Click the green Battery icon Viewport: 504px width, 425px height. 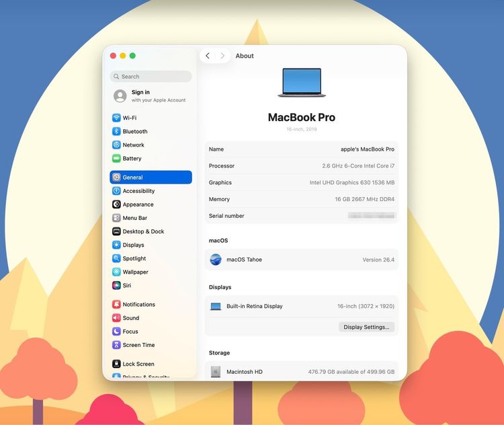click(x=116, y=158)
